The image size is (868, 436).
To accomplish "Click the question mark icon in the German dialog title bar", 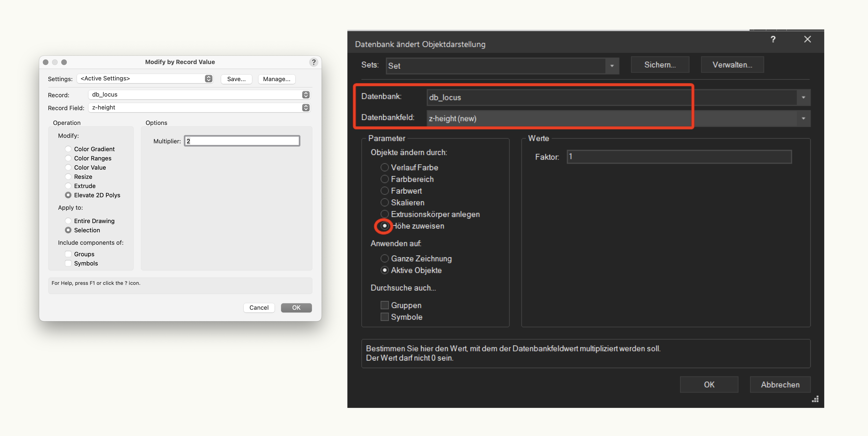I will [x=773, y=39].
